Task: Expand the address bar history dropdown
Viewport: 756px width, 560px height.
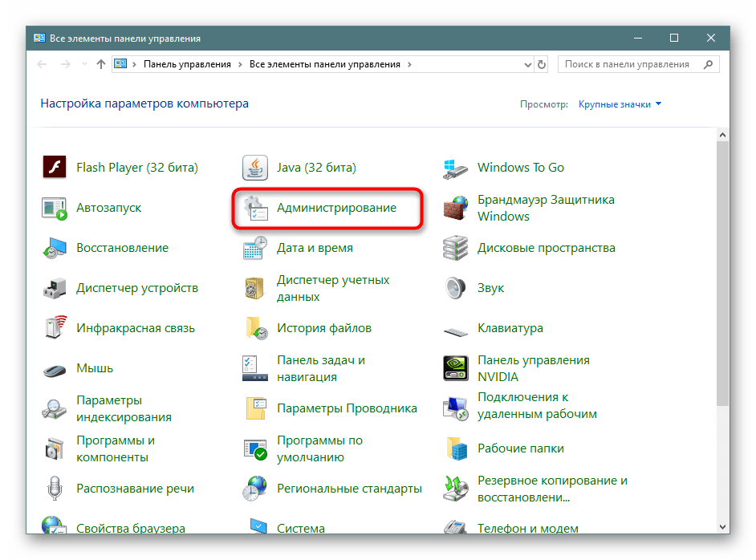Action: click(528, 64)
